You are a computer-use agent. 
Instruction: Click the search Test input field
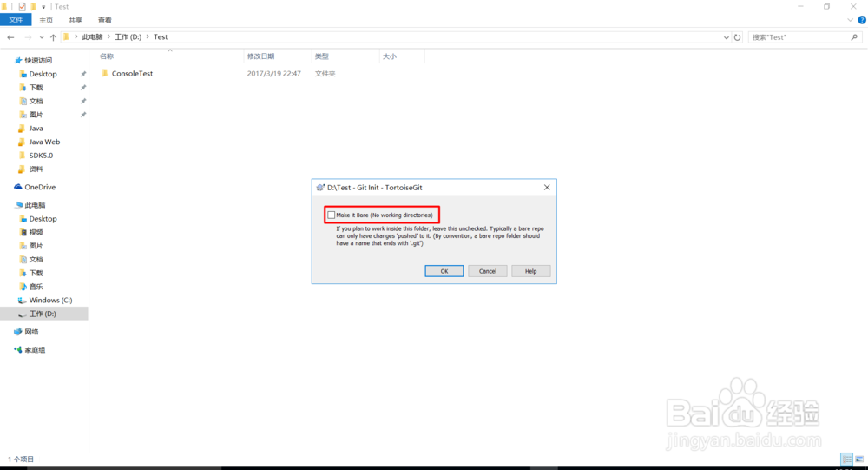(x=797, y=37)
